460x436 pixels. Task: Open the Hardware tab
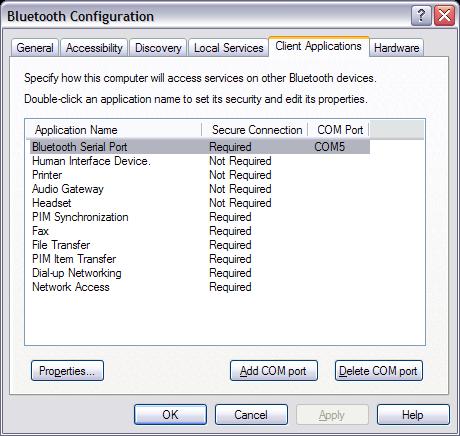(396, 48)
